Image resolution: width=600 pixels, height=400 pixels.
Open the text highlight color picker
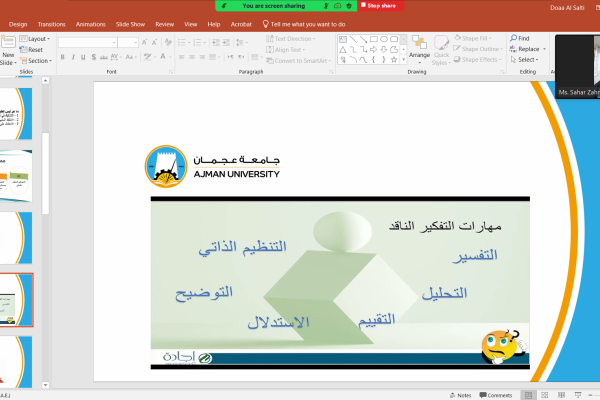coord(149,57)
